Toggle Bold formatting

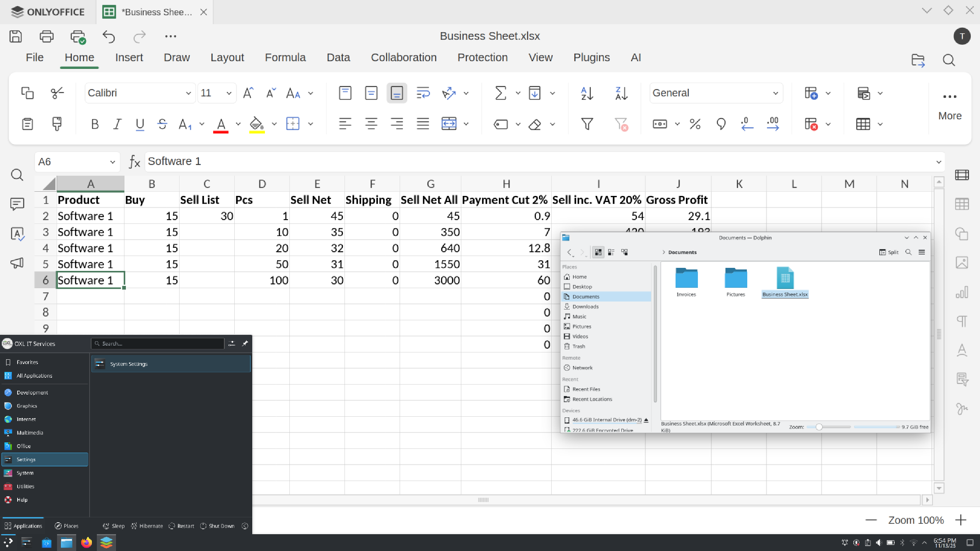click(x=95, y=124)
